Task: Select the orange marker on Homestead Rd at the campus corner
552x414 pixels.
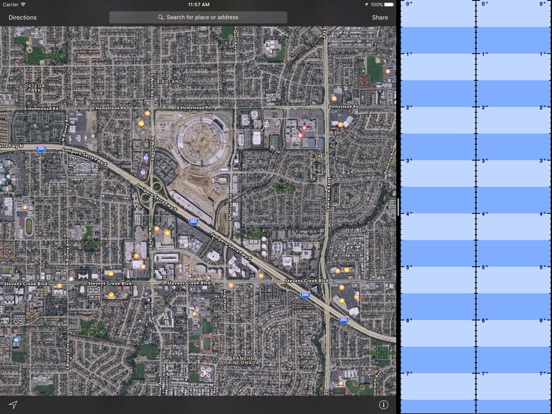Action: pos(148,113)
